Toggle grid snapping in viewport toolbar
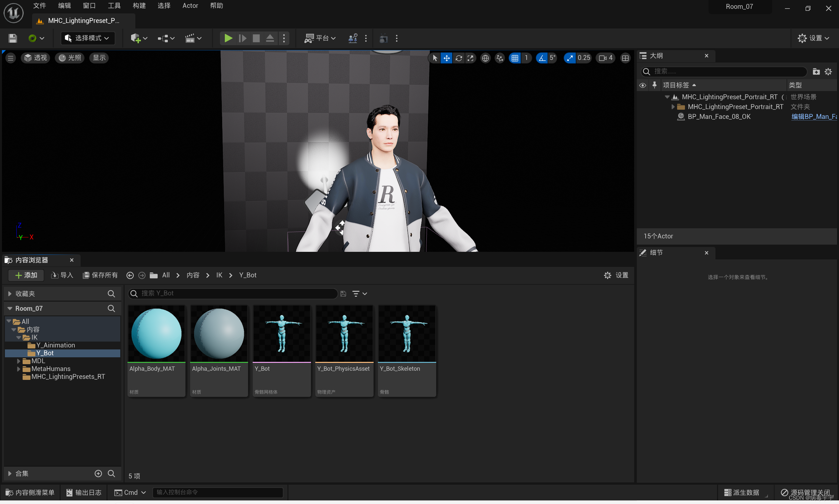Screen dimensions: 839x504 pyautogui.click(x=515, y=58)
